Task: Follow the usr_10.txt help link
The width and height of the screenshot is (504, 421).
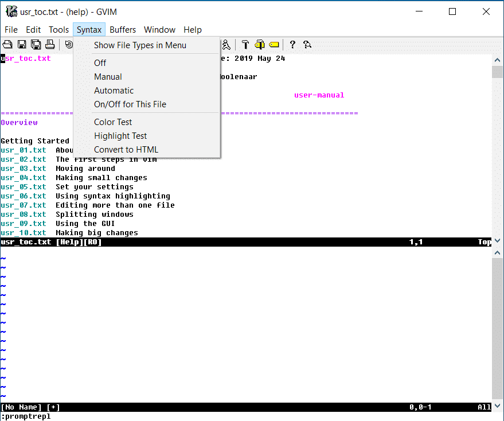Action: [24, 233]
